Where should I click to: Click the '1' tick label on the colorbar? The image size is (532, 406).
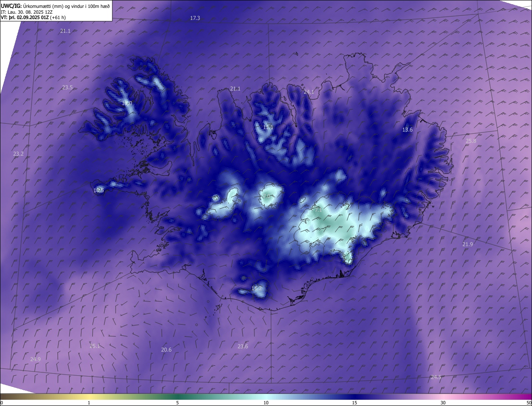pos(89,403)
